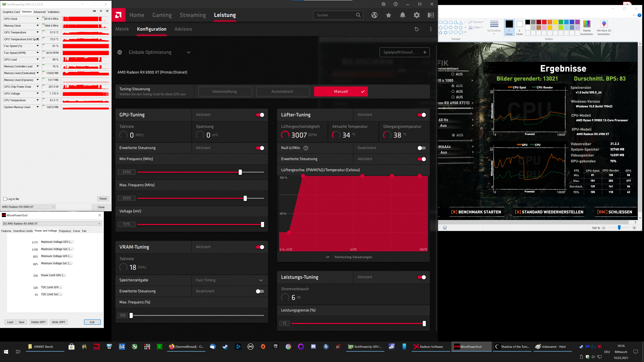Toggle GPU-Tuning Erweiterte Steuerung switch
This screenshot has height=362, width=644.
(260, 148)
